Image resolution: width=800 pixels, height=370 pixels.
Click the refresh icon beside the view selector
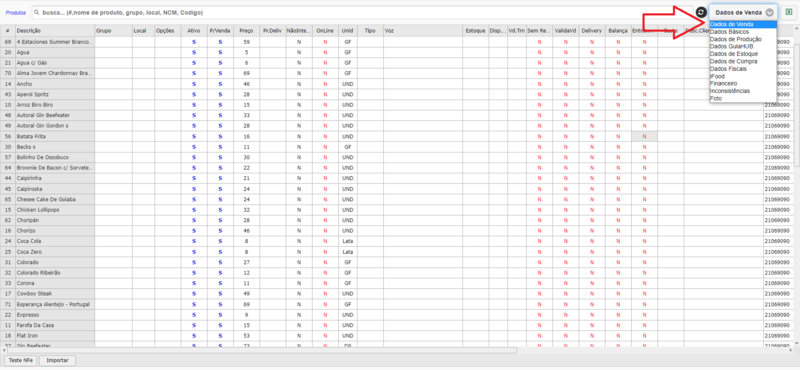tap(701, 12)
